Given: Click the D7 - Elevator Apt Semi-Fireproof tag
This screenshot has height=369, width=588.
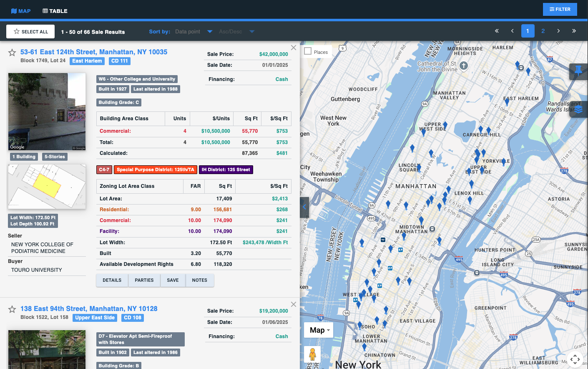Looking at the screenshot, I should tap(140, 339).
